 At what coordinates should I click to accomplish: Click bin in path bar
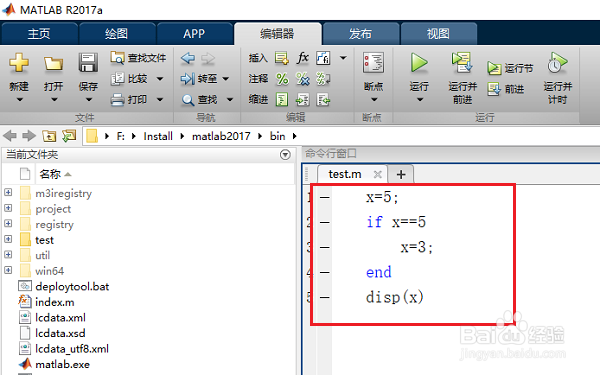pyautogui.click(x=277, y=137)
